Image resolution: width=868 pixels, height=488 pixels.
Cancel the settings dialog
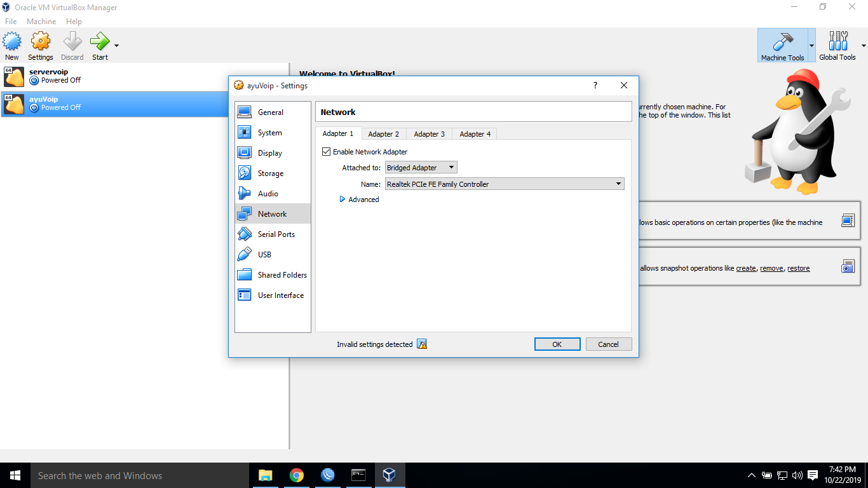pyautogui.click(x=609, y=344)
